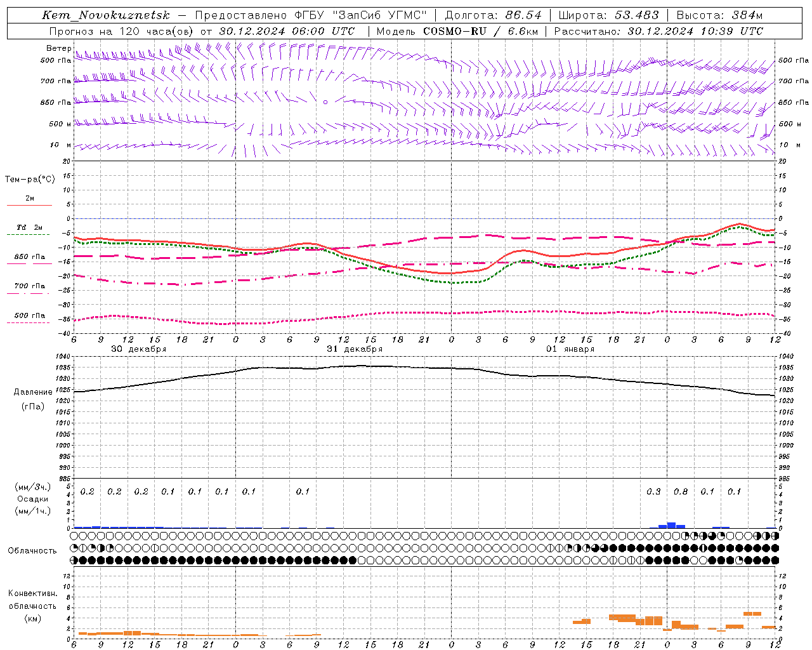This screenshot has height=650, width=812.
Task: Click the 0.8 precipitation value
Action: (x=681, y=492)
